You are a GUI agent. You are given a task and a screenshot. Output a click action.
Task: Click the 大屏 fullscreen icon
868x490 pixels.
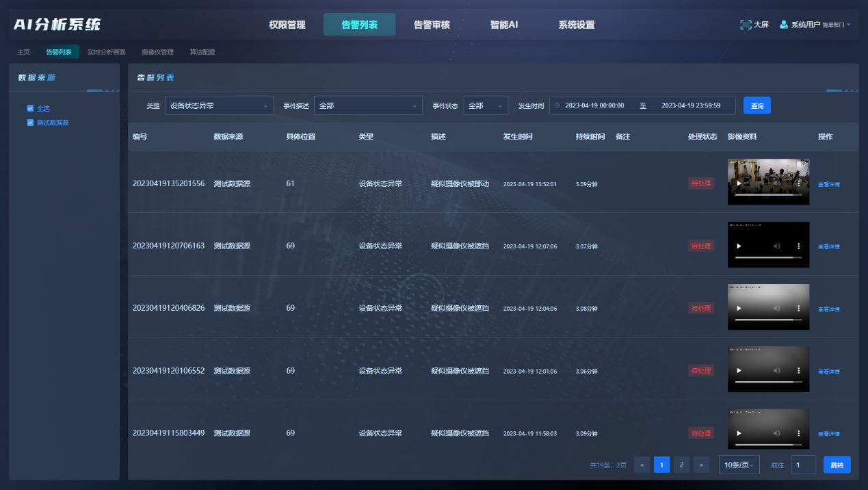pyautogui.click(x=746, y=25)
